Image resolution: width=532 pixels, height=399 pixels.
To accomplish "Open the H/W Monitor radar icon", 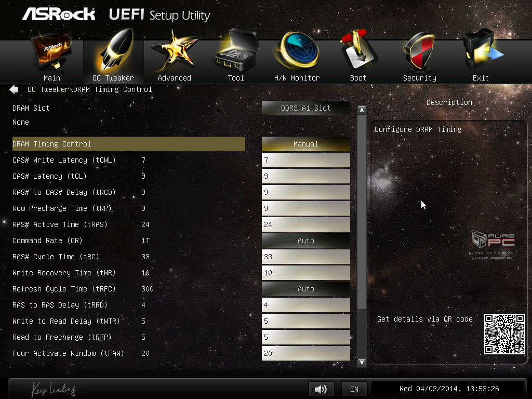I will tap(297, 51).
